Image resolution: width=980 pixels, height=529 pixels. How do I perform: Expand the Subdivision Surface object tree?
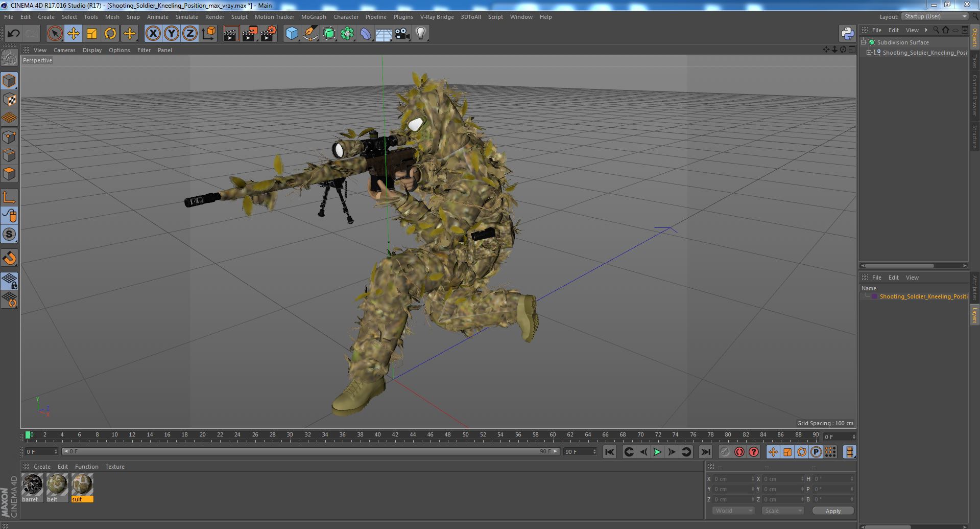[864, 42]
